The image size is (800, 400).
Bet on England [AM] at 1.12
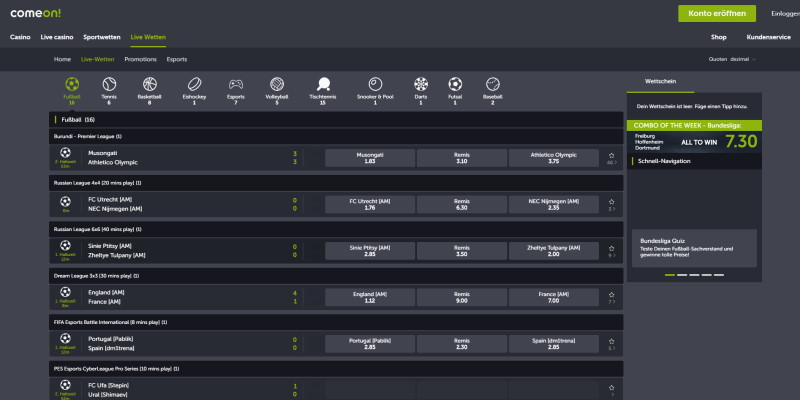pos(370,297)
